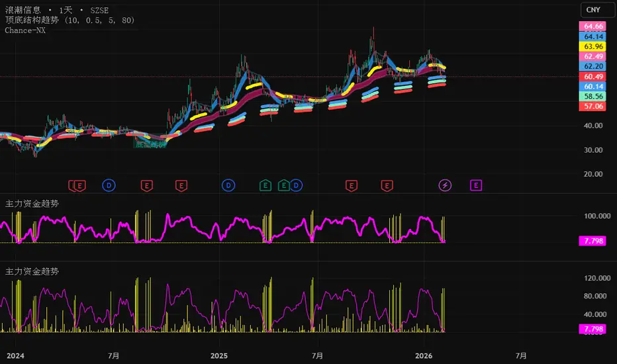The width and height of the screenshot is (617, 364).
Task: Click the leftmost red E earnings marker
Action: 79,185
